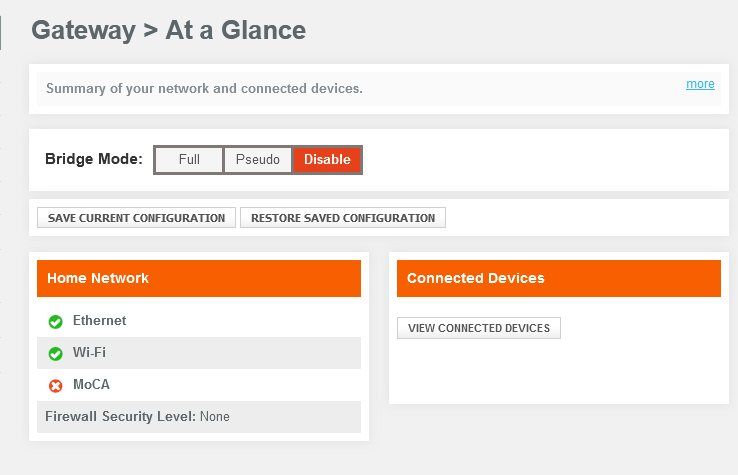738x475 pixels.
Task: Set Bridge Mode to Full
Action: (x=189, y=160)
